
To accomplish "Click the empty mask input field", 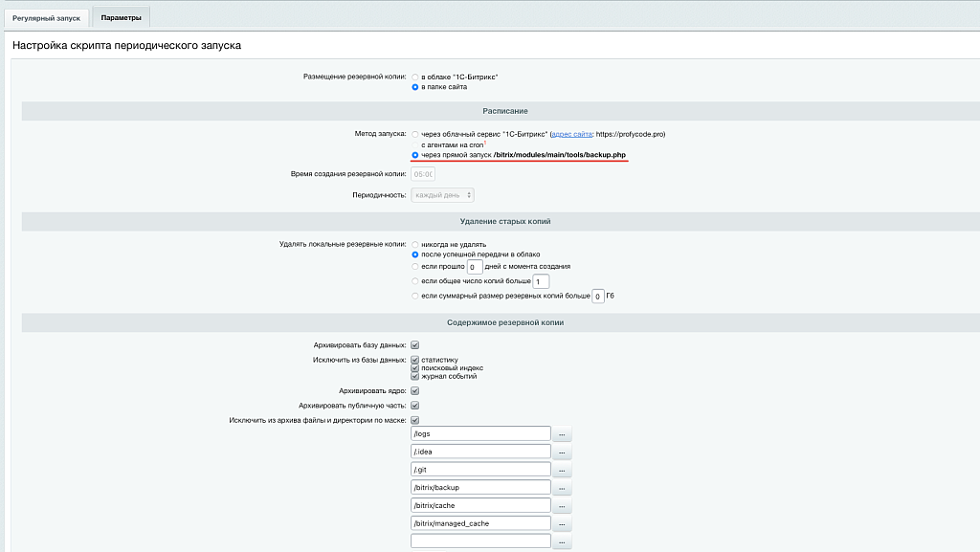I will [479, 540].
